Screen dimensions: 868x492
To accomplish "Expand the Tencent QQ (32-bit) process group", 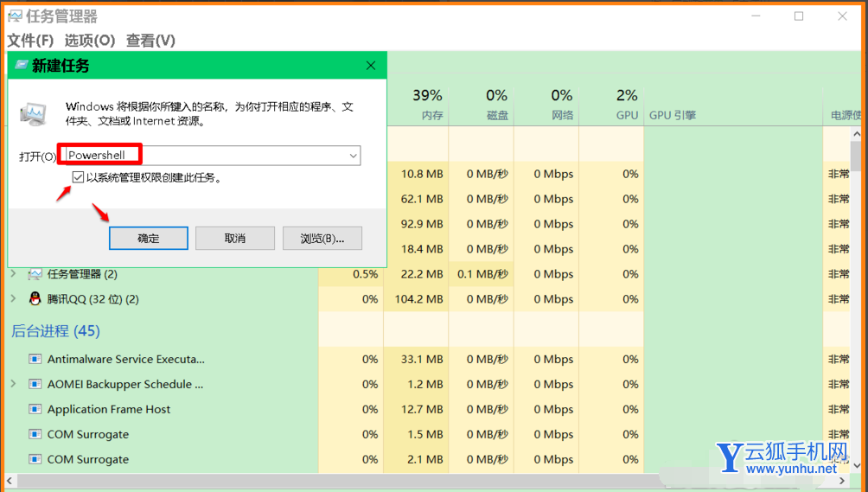I will click(x=14, y=299).
